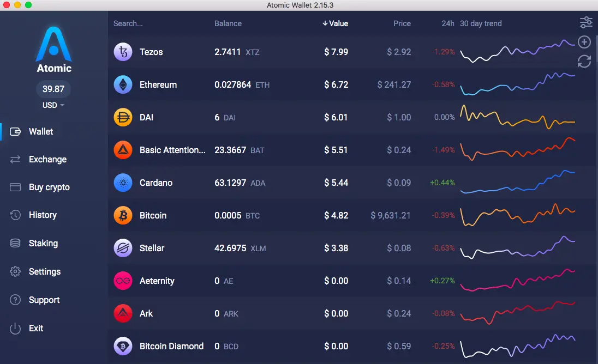598x364 pixels.
Task: Click the Settings gear icon
Action: pos(15,271)
